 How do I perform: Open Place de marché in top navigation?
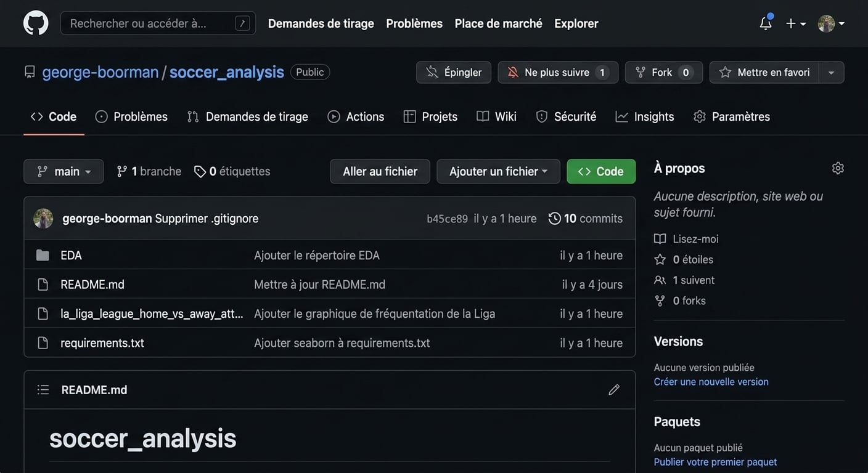coord(498,23)
